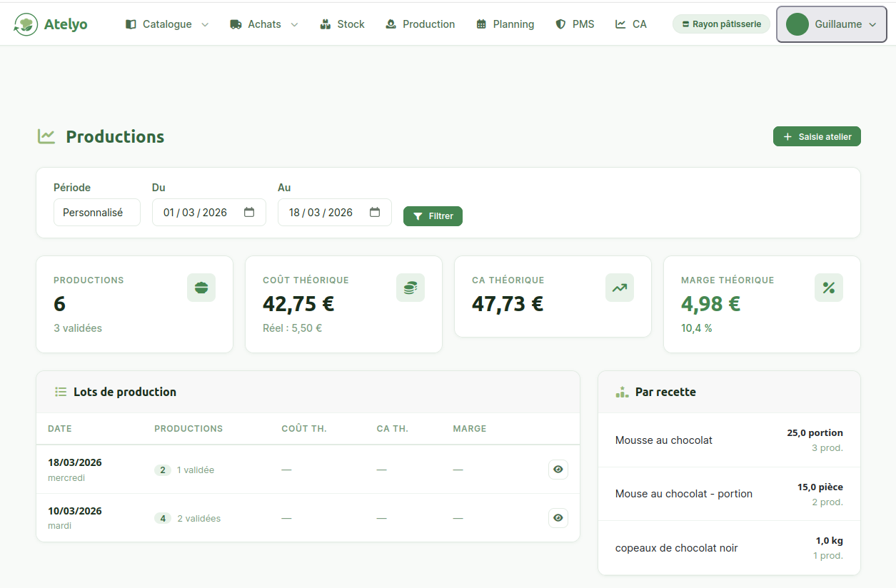Open calendar picker for the Au date
Viewport: 896px width, 588px height.
pos(375,213)
